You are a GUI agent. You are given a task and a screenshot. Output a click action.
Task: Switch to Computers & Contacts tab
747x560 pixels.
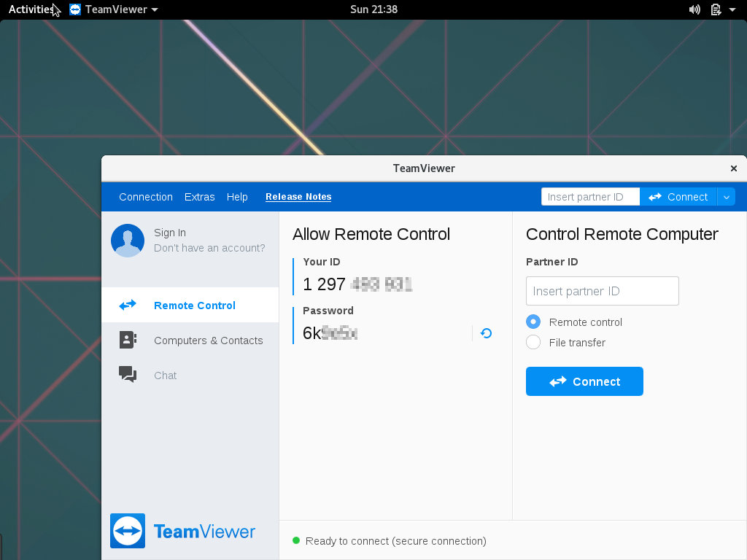pos(190,340)
